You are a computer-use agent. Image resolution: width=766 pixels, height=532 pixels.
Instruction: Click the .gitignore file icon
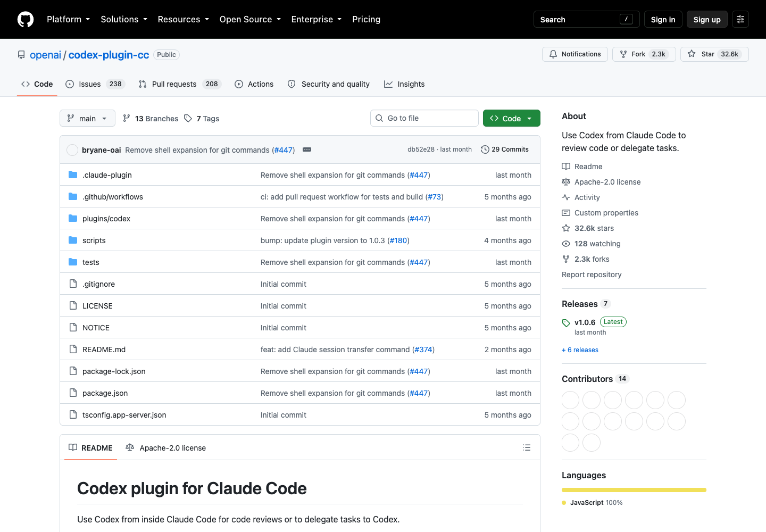[x=73, y=284]
